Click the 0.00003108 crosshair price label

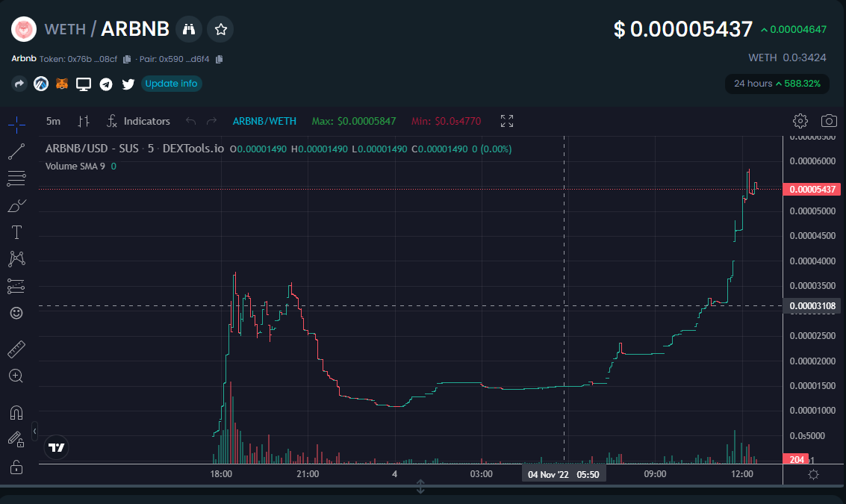[x=812, y=306]
